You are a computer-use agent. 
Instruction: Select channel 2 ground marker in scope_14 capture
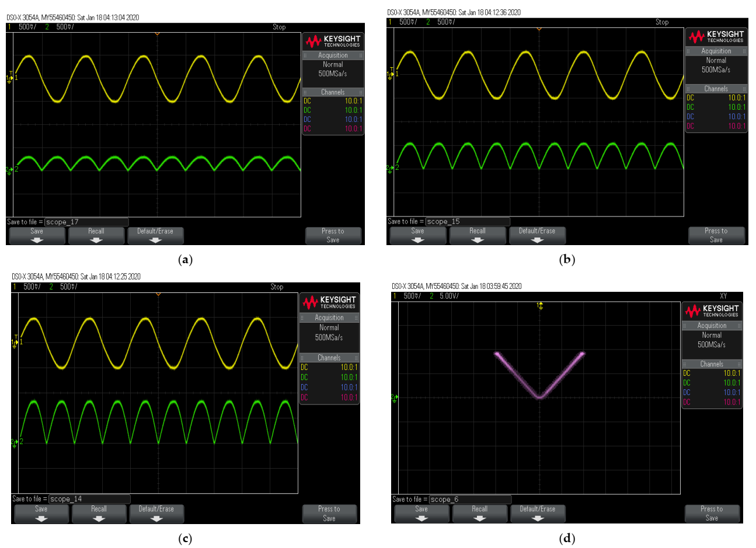coord(15,442)
